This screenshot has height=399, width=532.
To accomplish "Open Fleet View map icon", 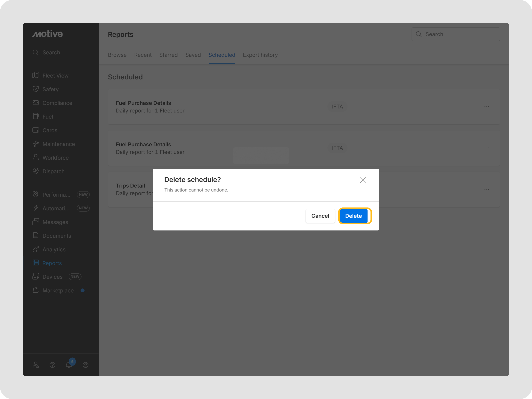I will (x=36, y=75).
